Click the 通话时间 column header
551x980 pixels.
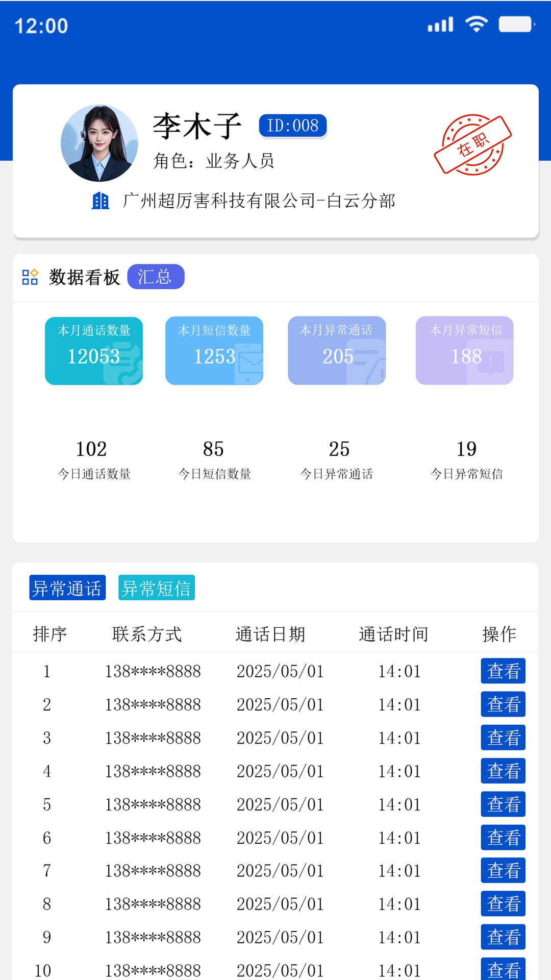393,634
